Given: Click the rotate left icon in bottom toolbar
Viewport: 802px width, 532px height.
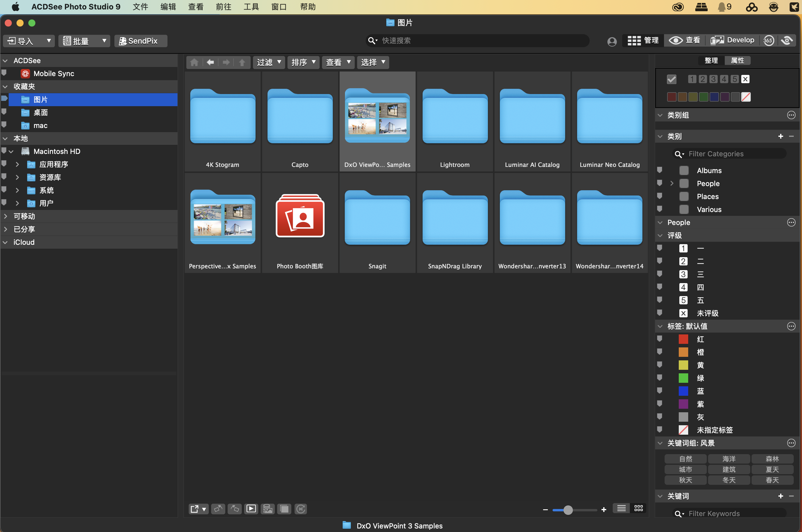Looking at the screenshot, I should 218,509.
